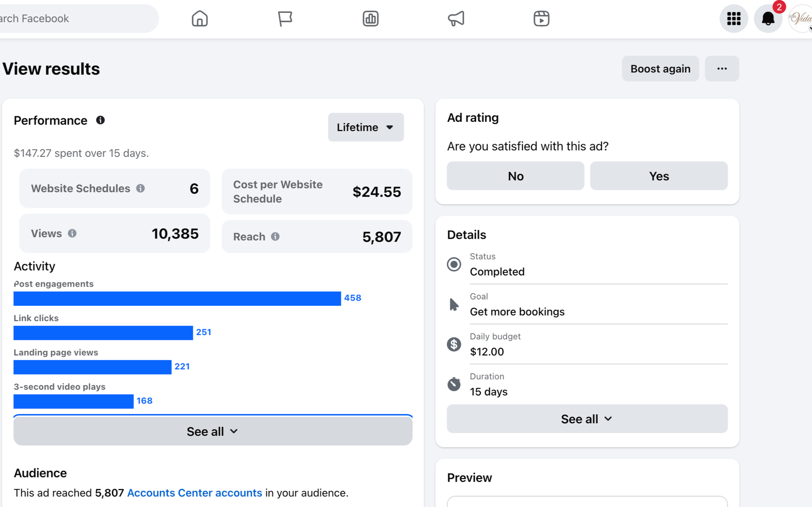Expand See all under Activity
Viewport: 812px width, 507px height.
tap(213, 431)
